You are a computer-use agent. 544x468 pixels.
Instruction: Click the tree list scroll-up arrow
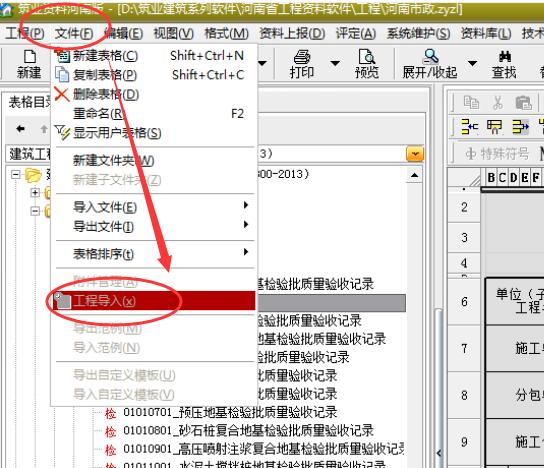click(x=414, y=175)
